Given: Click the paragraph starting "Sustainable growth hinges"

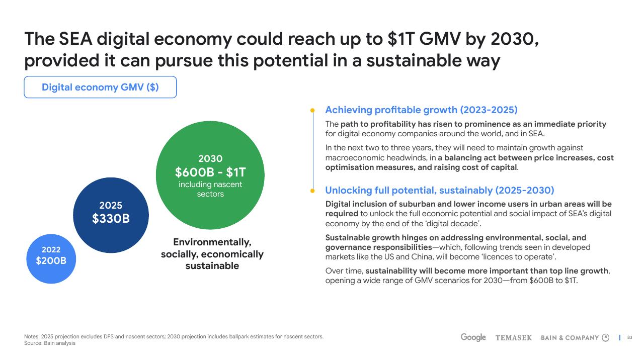Looking at the screenshot, I should pyautogui.click(x=458, y=247).
